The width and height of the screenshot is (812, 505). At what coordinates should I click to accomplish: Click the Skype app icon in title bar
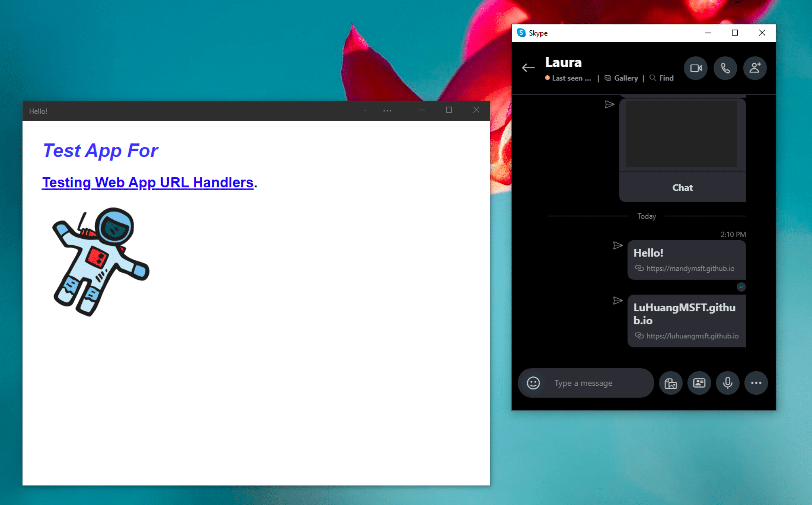pos(522,33)
